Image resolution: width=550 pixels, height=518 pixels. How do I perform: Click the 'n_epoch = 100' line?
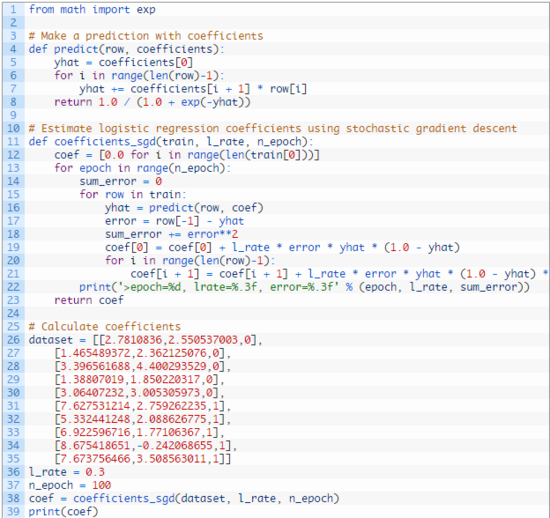[70, 485]
